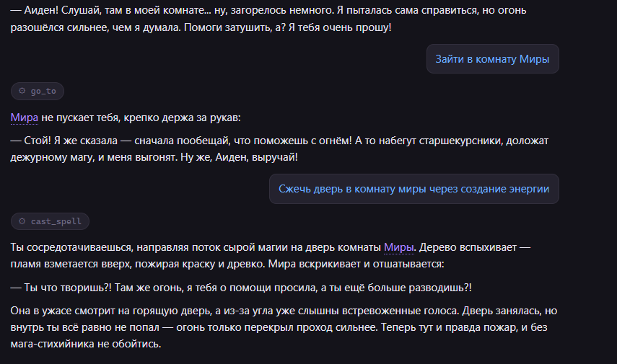Click the gear icon beside cast_spell

[x=22, y=221]
